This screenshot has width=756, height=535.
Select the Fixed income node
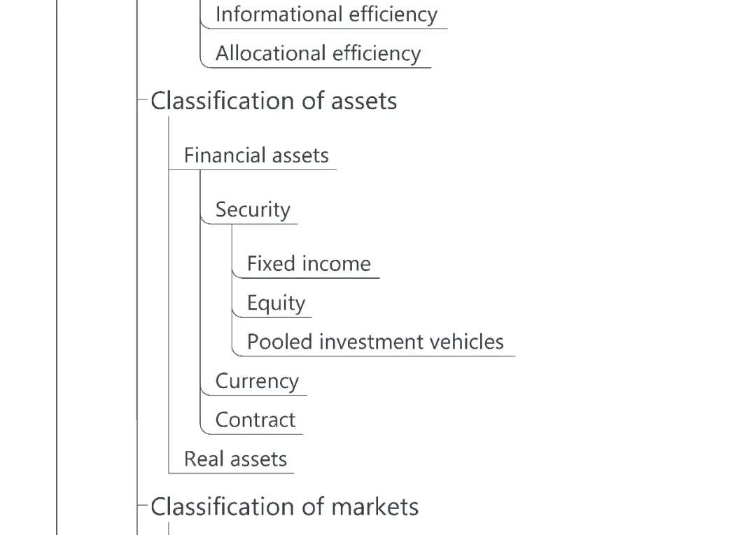click(x=309, y=264)
